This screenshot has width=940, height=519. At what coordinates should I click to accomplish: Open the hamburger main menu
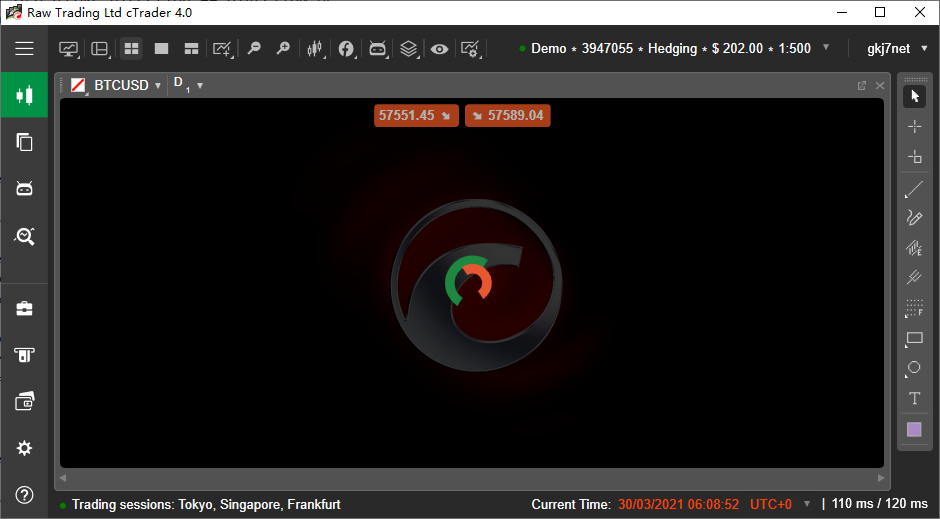tap(24, 48)
